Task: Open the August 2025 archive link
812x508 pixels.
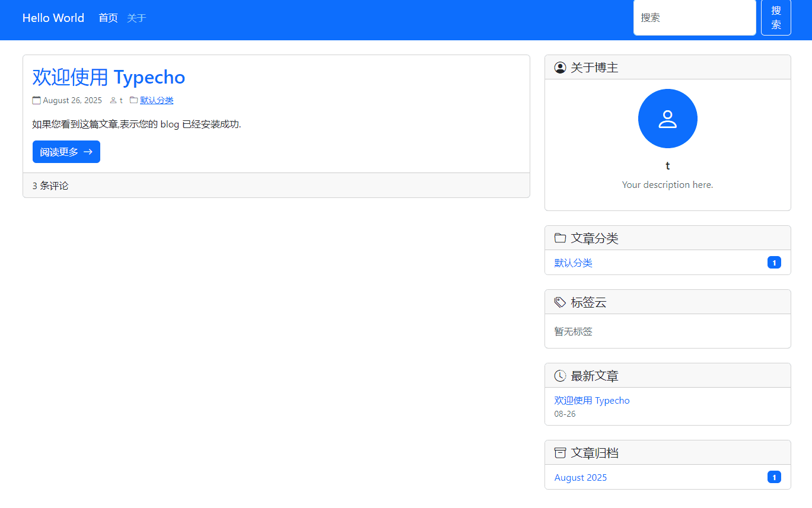Action: [581, 477]
